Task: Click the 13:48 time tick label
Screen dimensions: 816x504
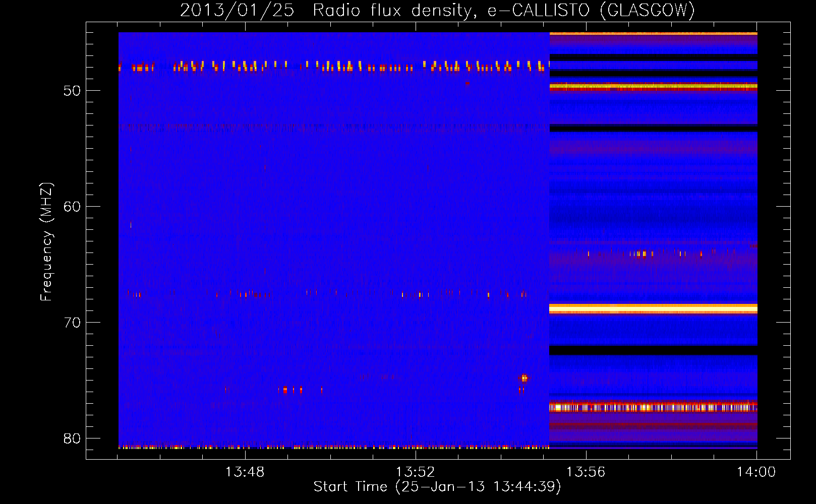Action: (245, 472)
